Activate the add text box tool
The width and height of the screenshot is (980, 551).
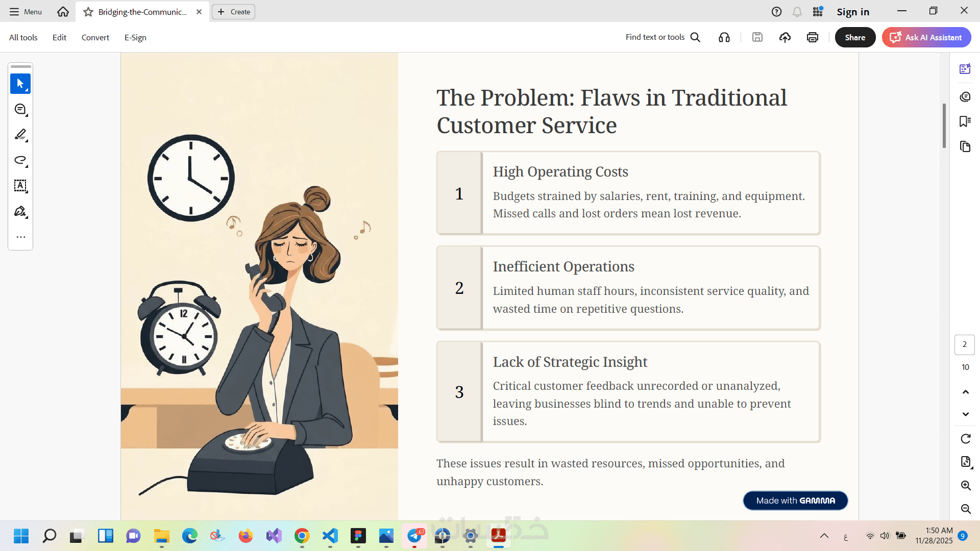[x=20, y=186]
